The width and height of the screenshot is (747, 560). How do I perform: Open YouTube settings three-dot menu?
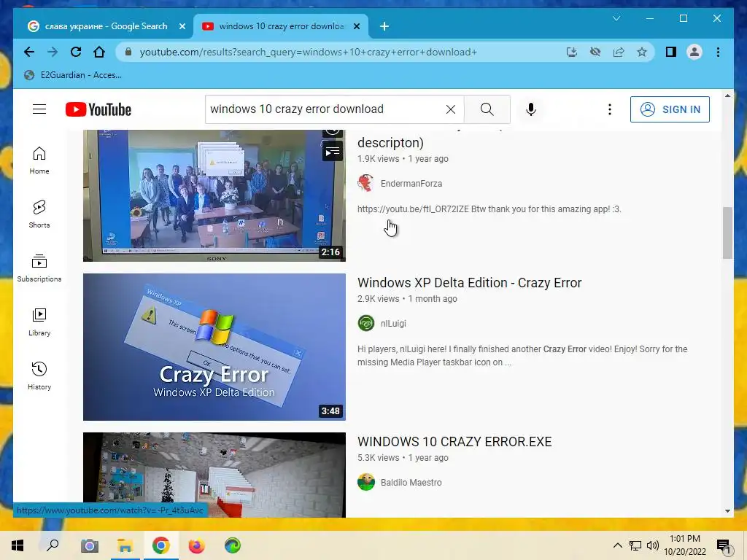pyautogui.click(x=609, y=109)
